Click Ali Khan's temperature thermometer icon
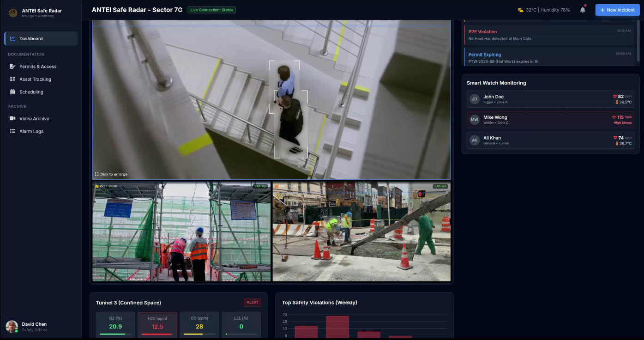The image size is (644, 340). tap(617, 143)
